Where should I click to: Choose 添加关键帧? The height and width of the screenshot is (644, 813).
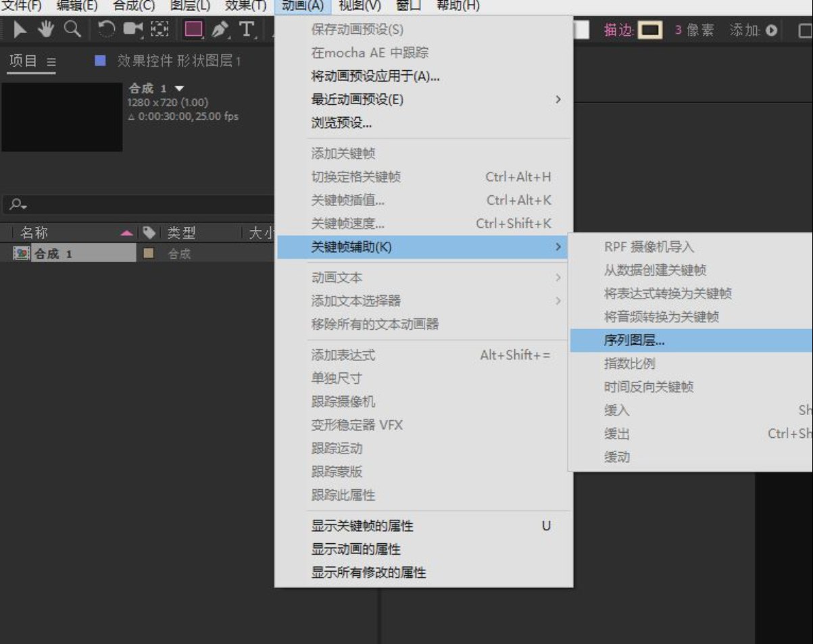424,153
